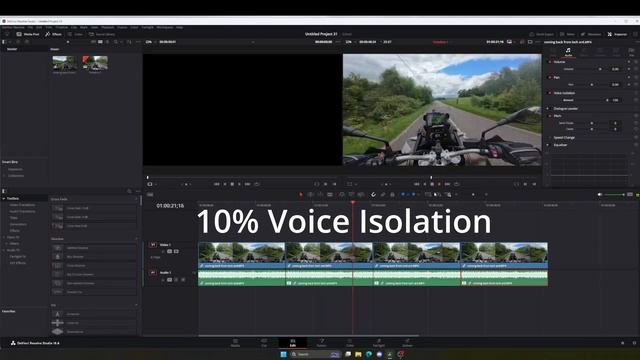Open the Cut page
Viewport: 640px width, 360px height.
(264, 343)
